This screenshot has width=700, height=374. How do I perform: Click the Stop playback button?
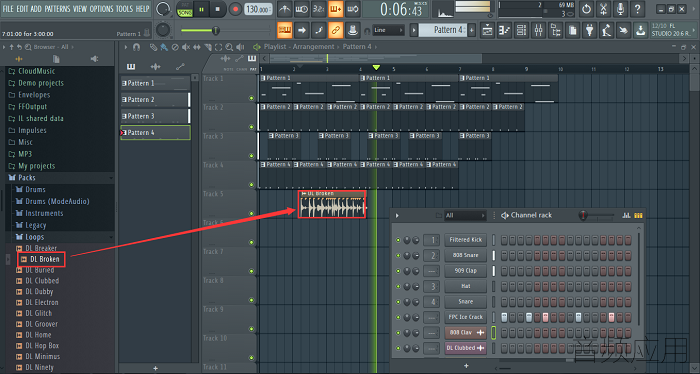(x=217, y=9)
